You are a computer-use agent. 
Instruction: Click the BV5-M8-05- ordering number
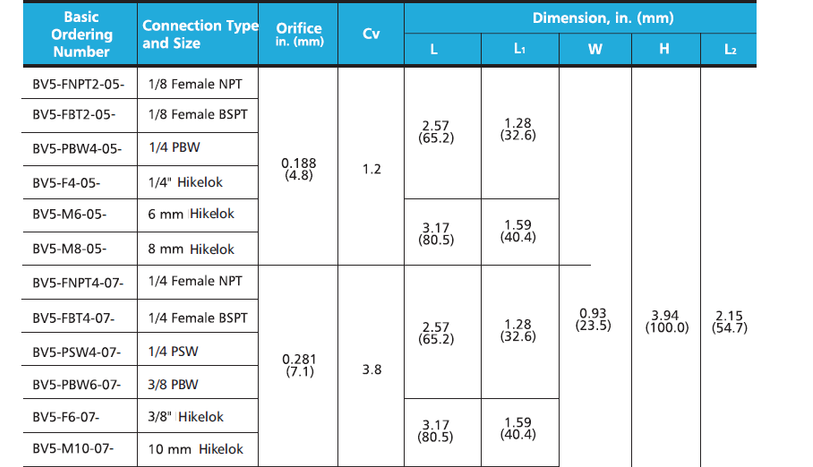tap(70, 249)
